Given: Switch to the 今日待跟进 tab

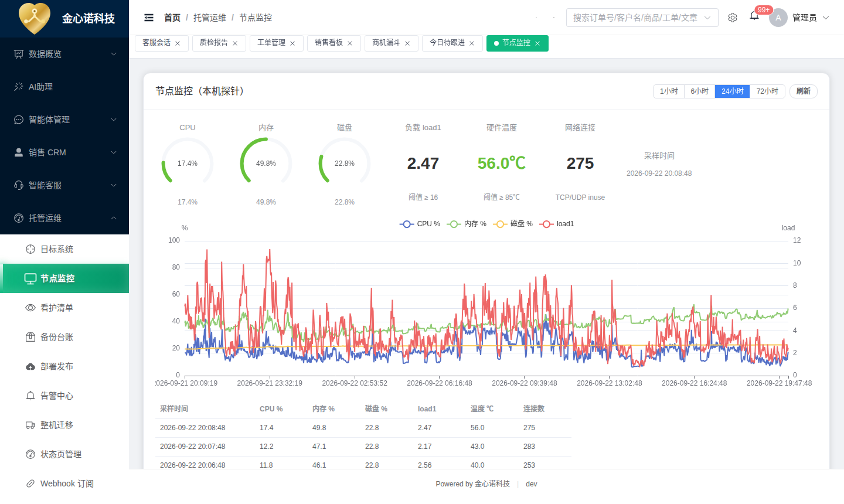Looking at the screenshot, I should [452, 43].
